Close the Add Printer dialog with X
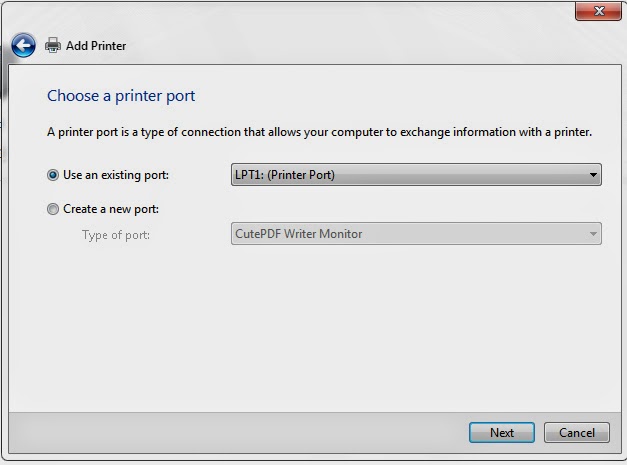The width and height of the screenshot is (627, 465). 598,11
